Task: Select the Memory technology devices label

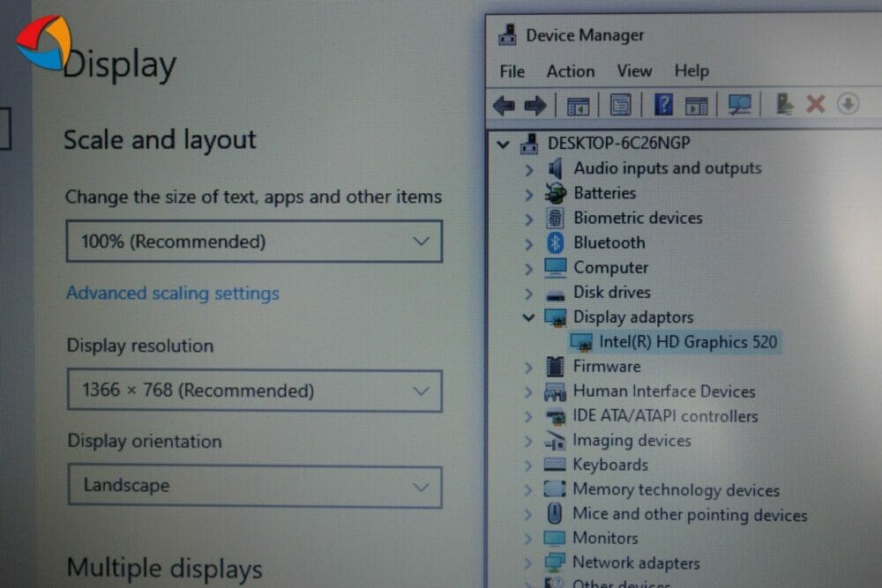Action: point(676,490)
